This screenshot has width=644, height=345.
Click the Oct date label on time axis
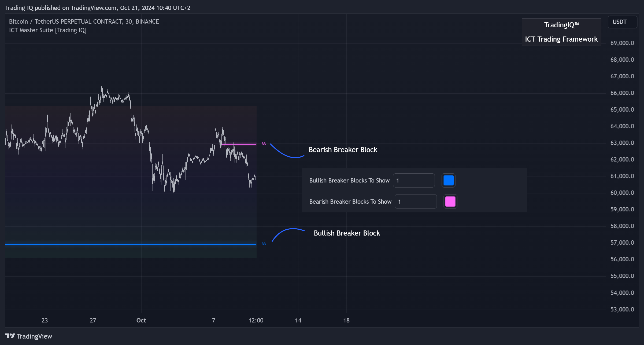point(141,320)
